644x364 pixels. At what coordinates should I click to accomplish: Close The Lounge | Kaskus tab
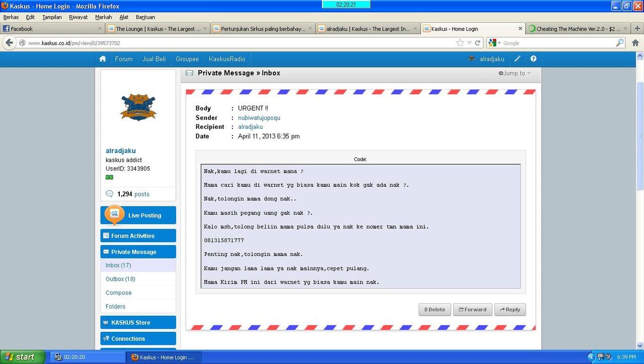point(205,29)
